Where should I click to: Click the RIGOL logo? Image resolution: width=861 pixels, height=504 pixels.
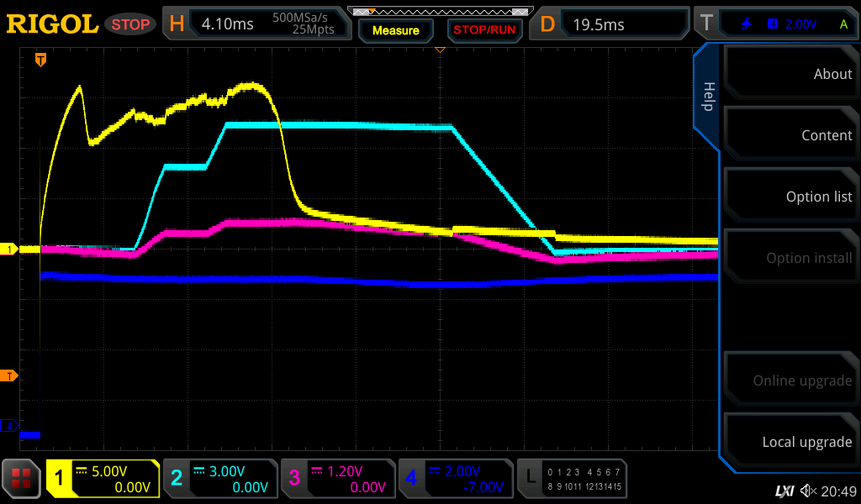52,24
